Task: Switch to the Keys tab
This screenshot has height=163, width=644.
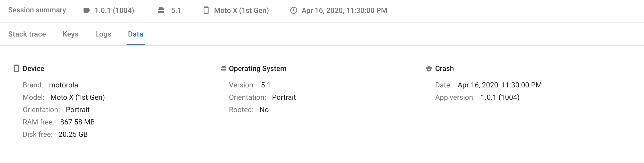Action: [70, 34]
